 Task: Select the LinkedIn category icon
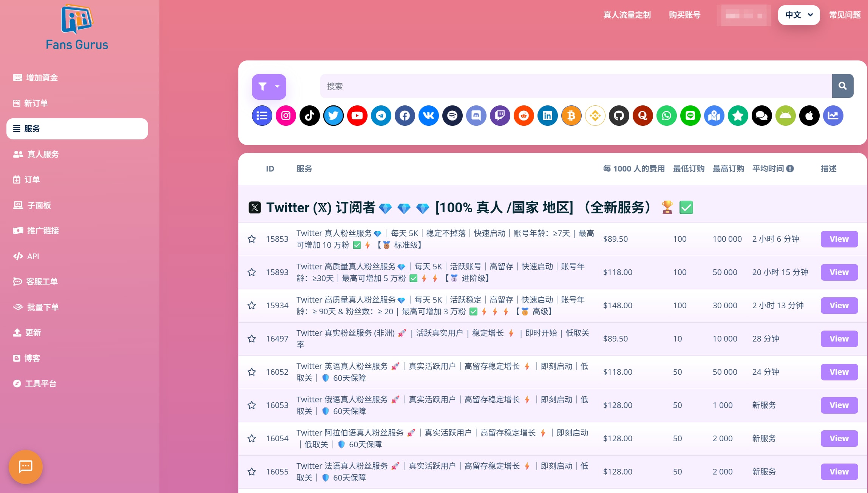click(x=547, y=116)
